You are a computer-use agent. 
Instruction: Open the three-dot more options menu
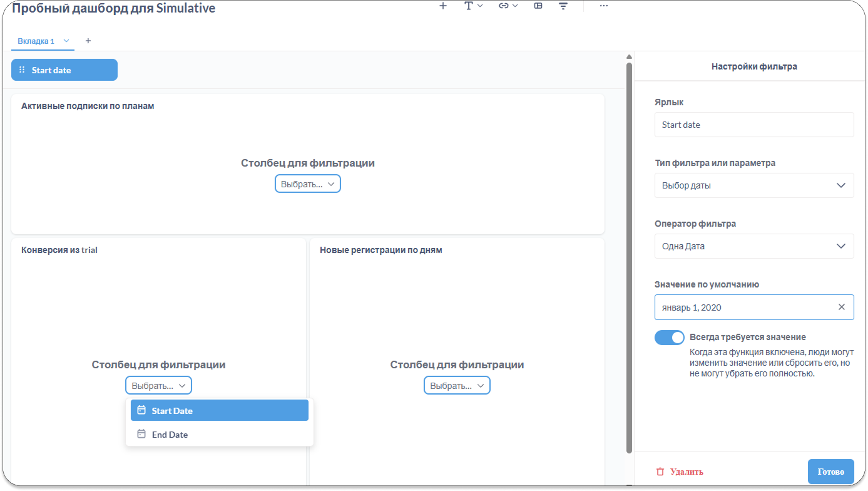click(x=603, y=6)
